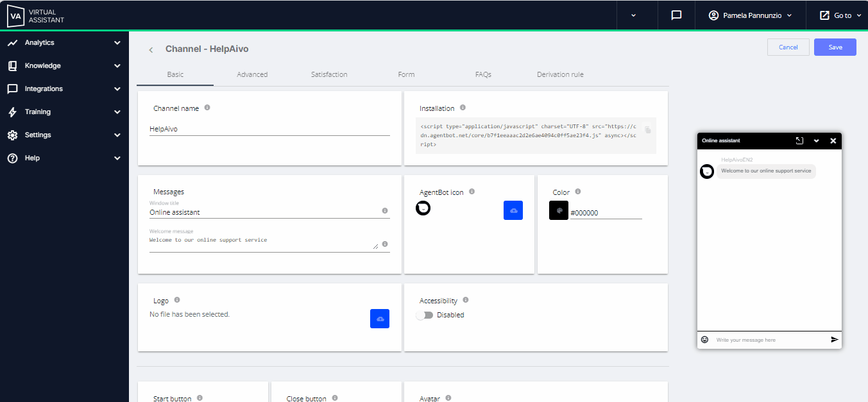
Task: Expand the Analytics menu chevron
Action: click(x=117, y=43)
